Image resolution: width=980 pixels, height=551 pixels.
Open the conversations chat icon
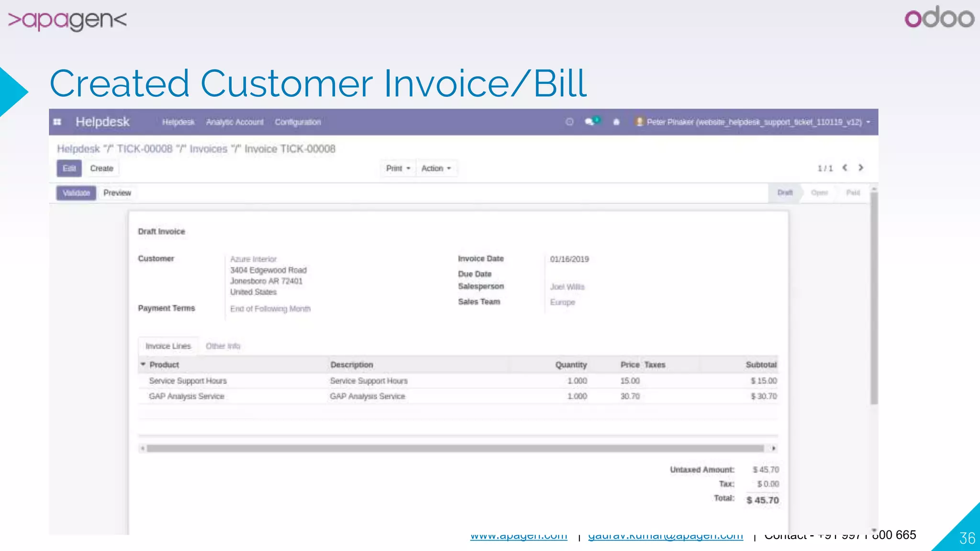pyautogui.click(x=590, y=122)
